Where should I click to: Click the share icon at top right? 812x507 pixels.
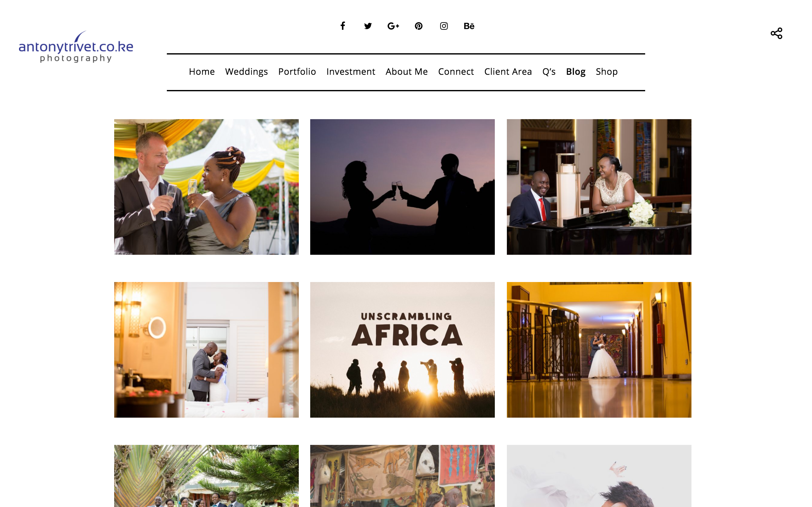(776, 33)
